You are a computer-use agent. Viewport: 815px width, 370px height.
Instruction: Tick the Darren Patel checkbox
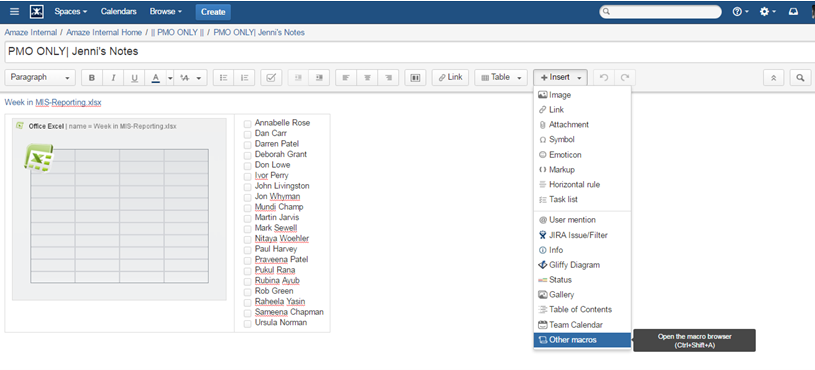coord(247,144)
